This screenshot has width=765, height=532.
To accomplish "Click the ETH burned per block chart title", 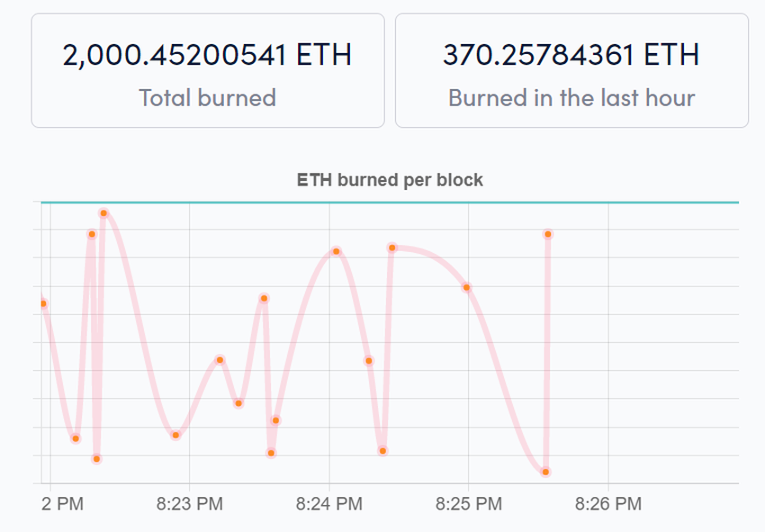I will tap(390, 180).
